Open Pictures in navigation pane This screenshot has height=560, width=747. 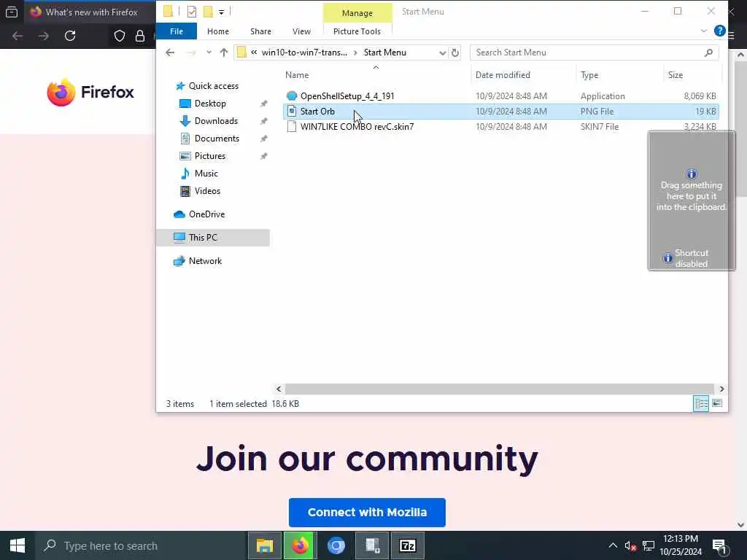coord(209,156)
